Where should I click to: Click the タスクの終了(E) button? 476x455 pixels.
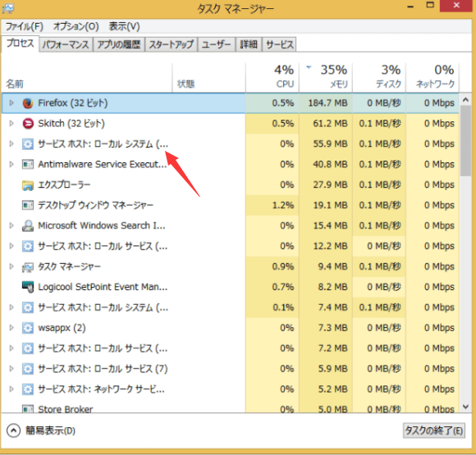coord(434,430)
